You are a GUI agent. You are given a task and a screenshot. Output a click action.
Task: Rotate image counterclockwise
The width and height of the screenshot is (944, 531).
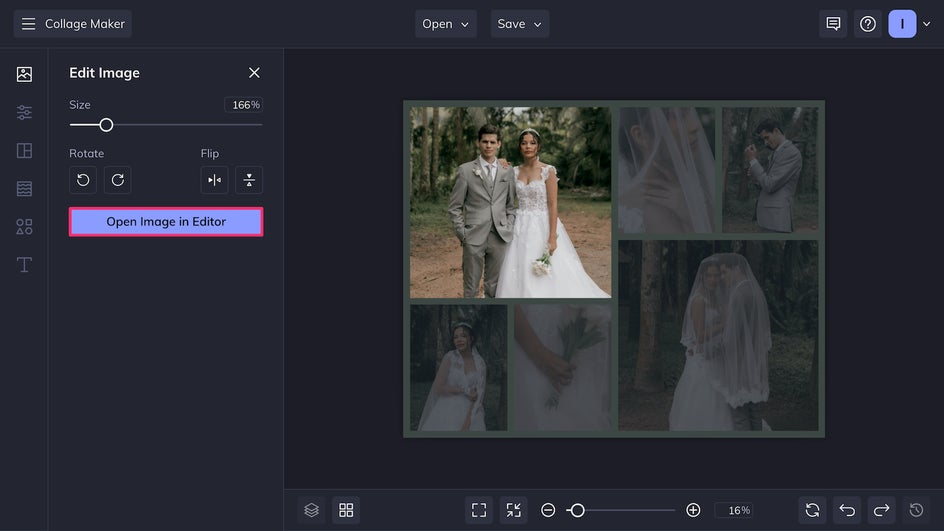[83, 180]
